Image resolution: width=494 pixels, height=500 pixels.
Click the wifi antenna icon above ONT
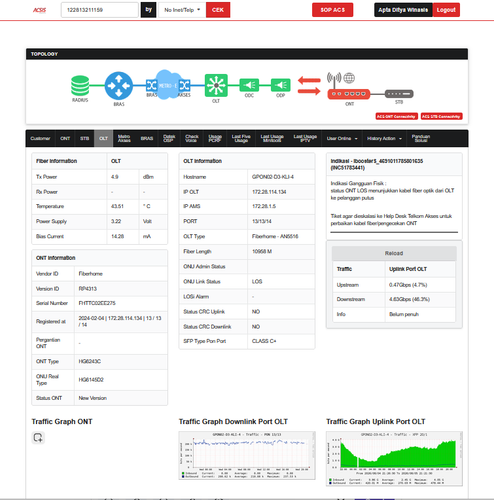(x=334, y=79)
